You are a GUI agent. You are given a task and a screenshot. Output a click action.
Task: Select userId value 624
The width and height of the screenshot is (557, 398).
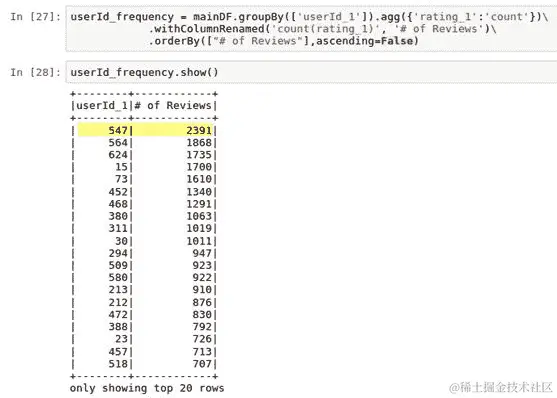tap(118, 155)
